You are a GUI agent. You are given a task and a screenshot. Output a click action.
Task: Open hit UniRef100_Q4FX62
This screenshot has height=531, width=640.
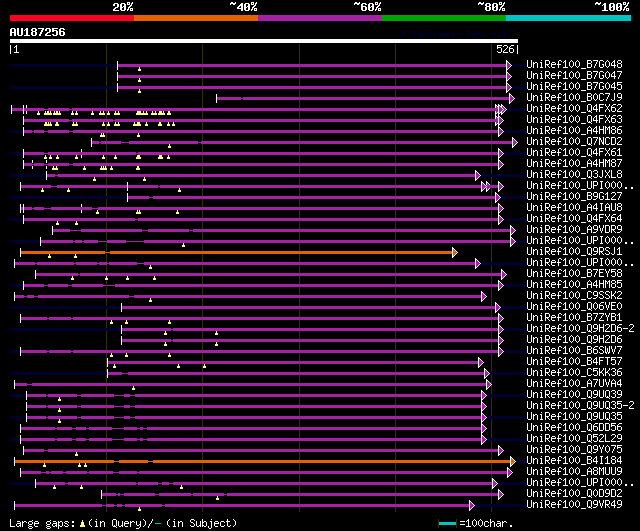tap(574, 109)
